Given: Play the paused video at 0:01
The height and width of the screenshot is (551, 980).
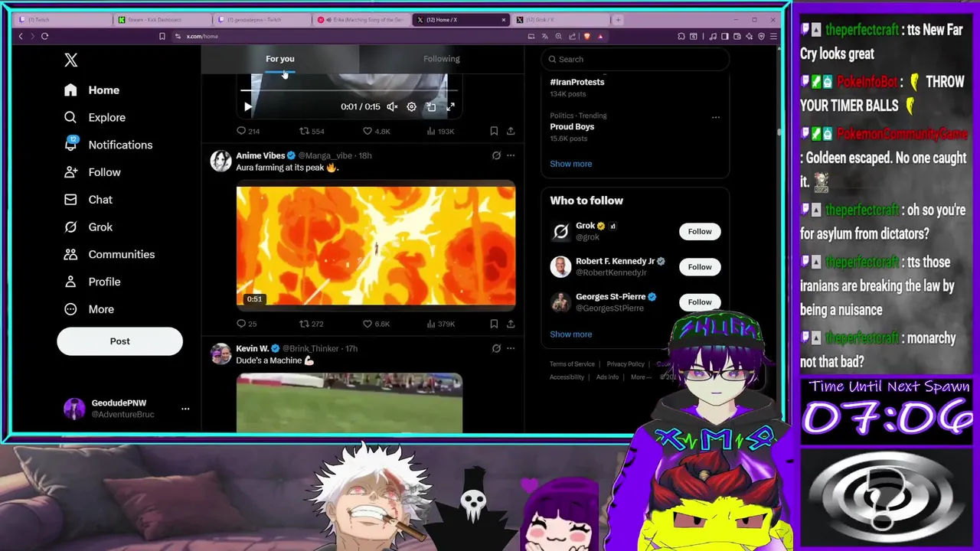Looking at the screenshot, I should (247, 107).
